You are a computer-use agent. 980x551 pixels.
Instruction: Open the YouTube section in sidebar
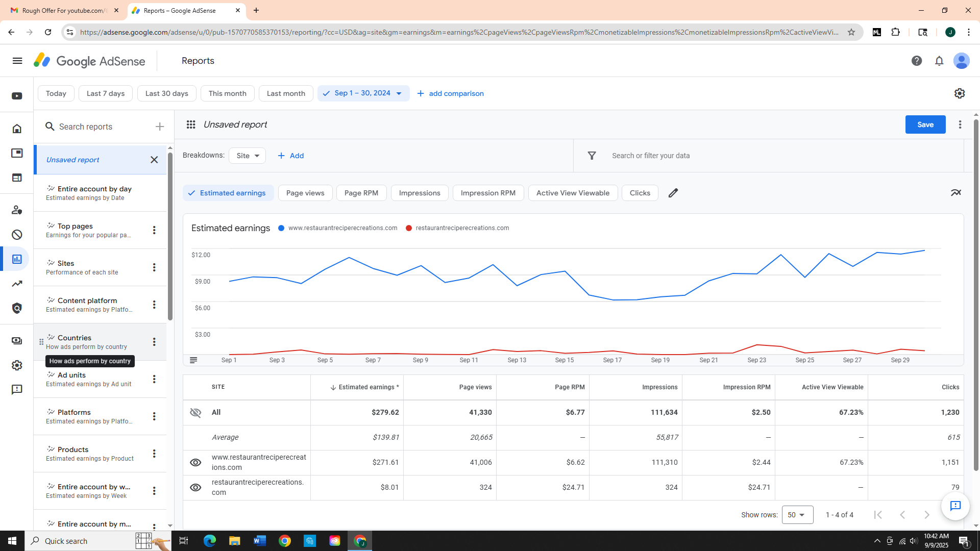pyautogui.click(x=17, y=96)
